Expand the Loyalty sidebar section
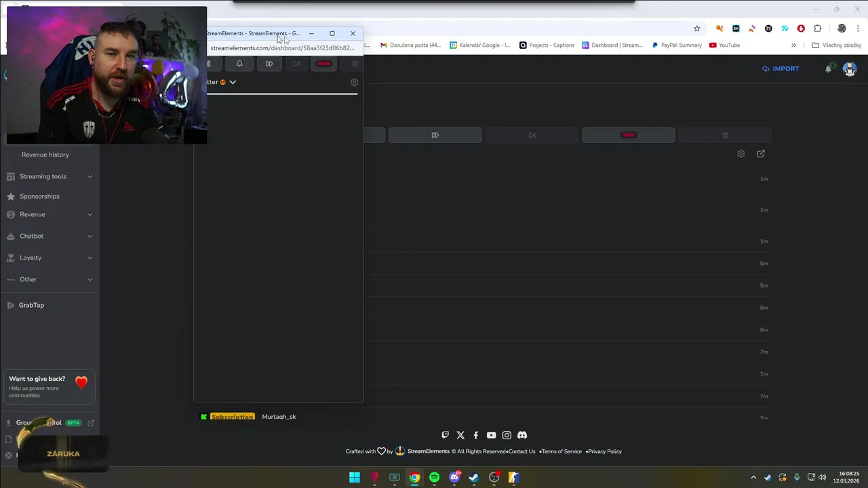The height and width of the screenshot is (488, 868). pyautogui.click(x=50, y=258)
